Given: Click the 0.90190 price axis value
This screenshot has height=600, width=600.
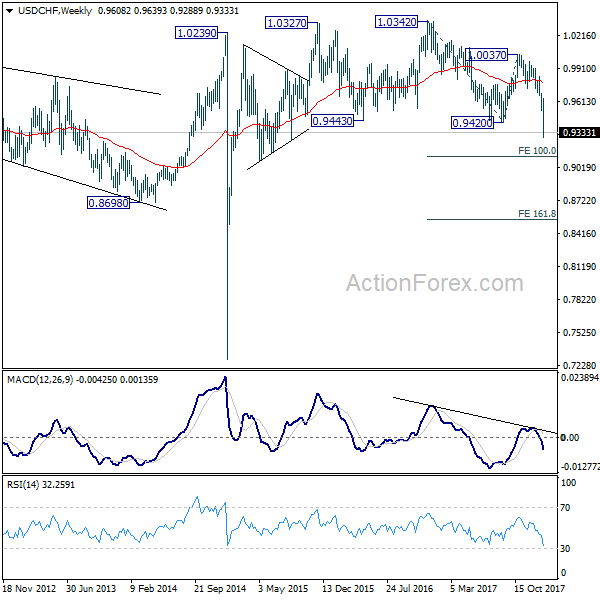Looking at the screenshot, I should (579, 168).
